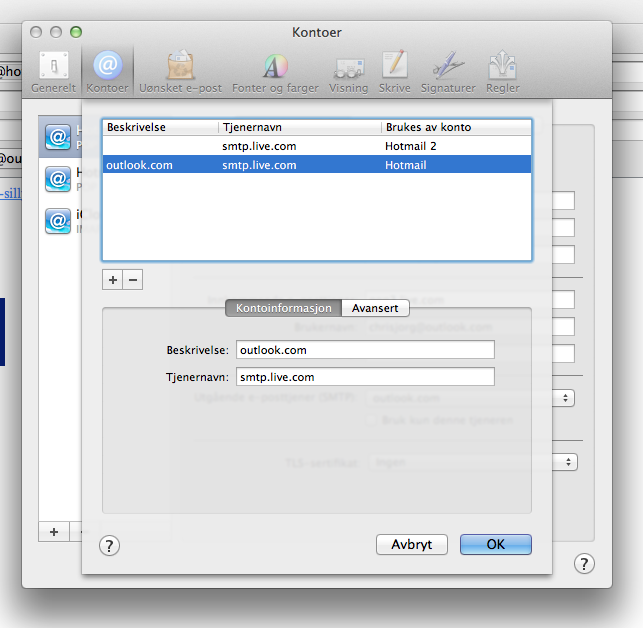Viewport: 643px width, 628px height.
Task: Select the iCloud account in sidebar
Action: (58, 221)
